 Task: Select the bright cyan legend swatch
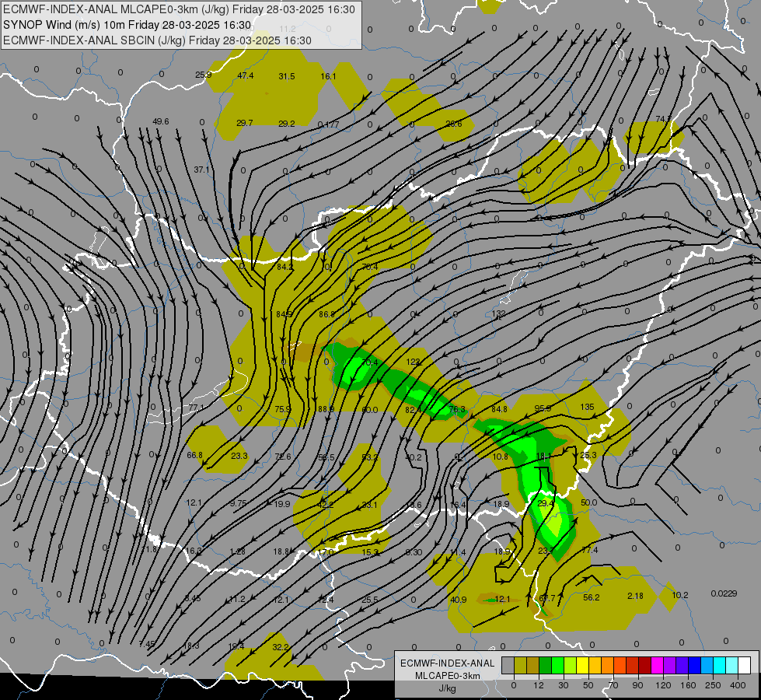[x=719, y=665]
